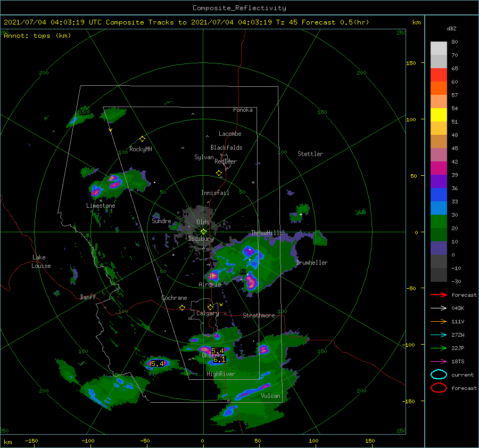479x448 pixels.
Task: Pick the bright green 20-30 dBZ swatch
Action: tap(439, 222)
